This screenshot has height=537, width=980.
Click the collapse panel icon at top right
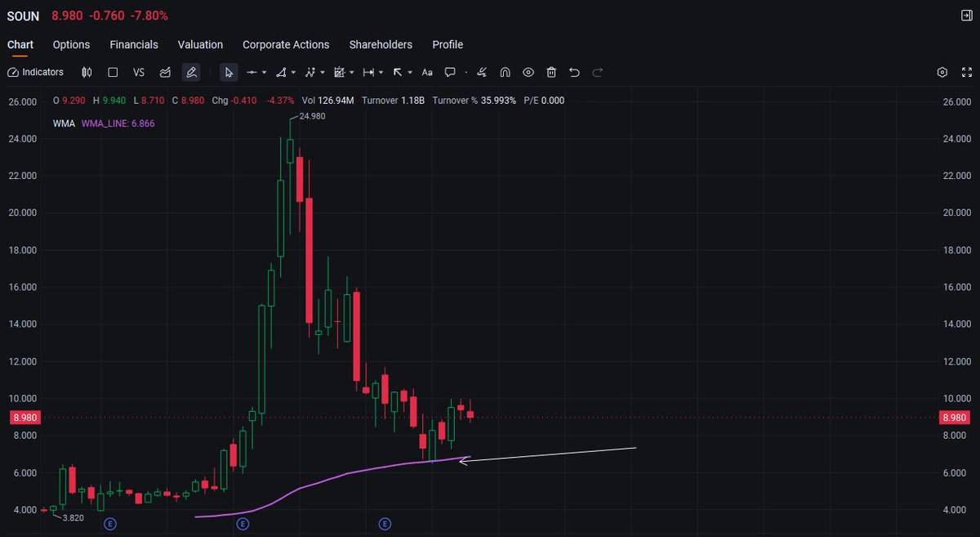(966, 16)
